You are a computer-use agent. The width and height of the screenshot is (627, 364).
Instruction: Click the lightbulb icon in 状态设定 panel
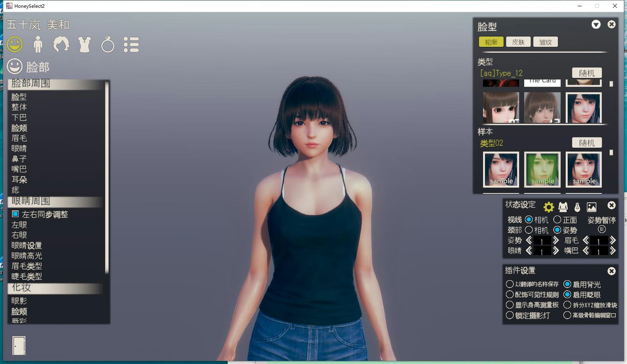pyautogui.click(x=578, y=206)
